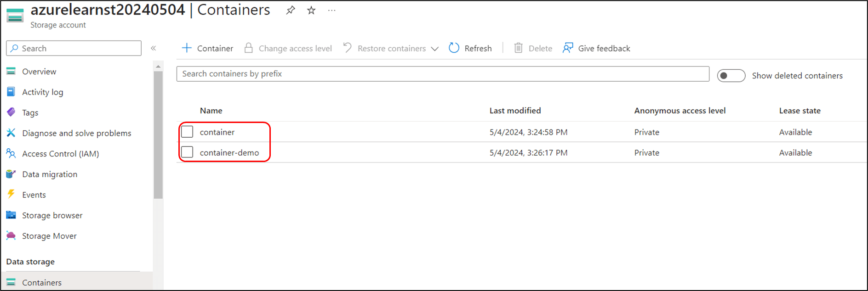Open the container-demo link
868x291 pixels.
tap(229, 153)
